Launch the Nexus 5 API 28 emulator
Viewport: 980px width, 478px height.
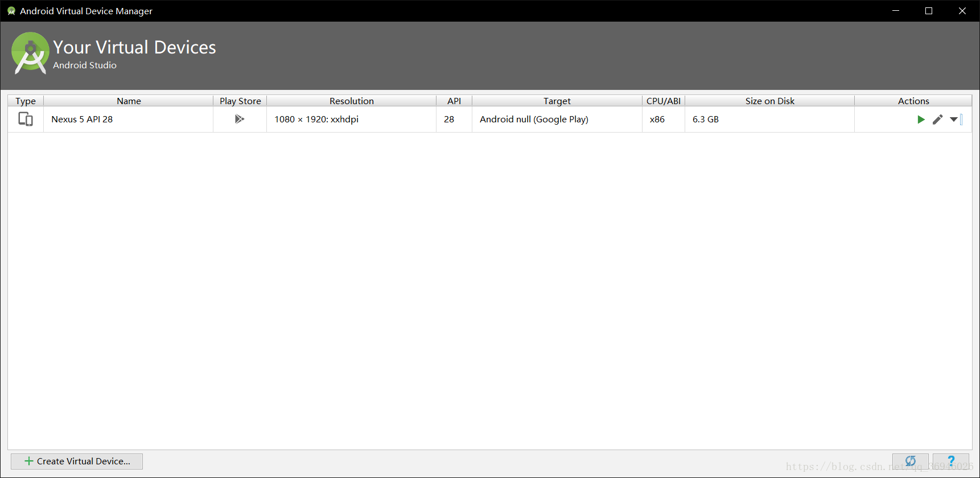[921, 119]
